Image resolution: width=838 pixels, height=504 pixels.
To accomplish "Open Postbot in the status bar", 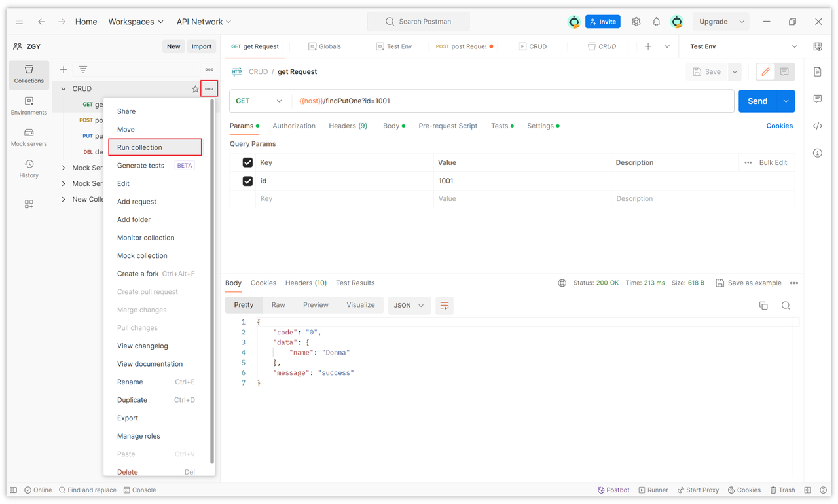I will pos(613,490).
